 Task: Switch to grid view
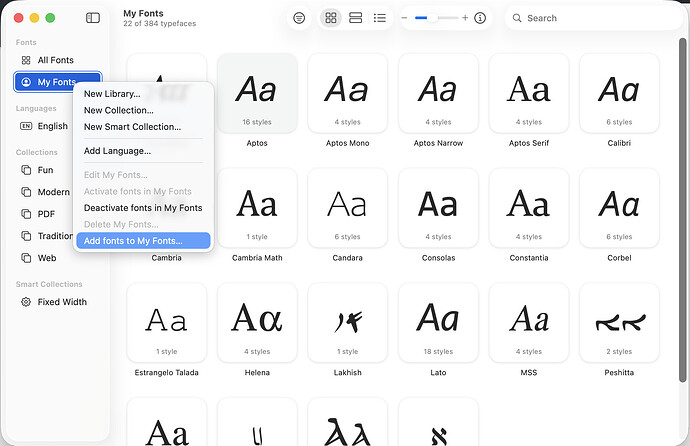pyautogui.click(x=330, y=18)
